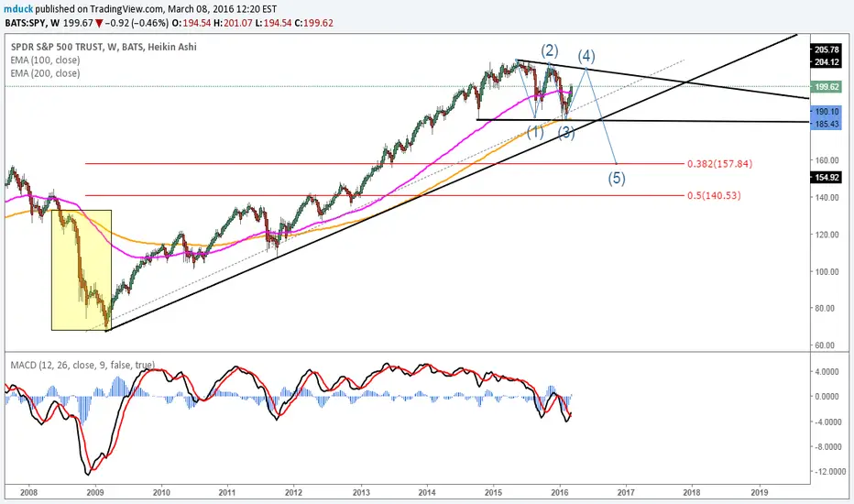Click the 2019 label on time axis
Screen dimensions: 854x504
[760, 493]
